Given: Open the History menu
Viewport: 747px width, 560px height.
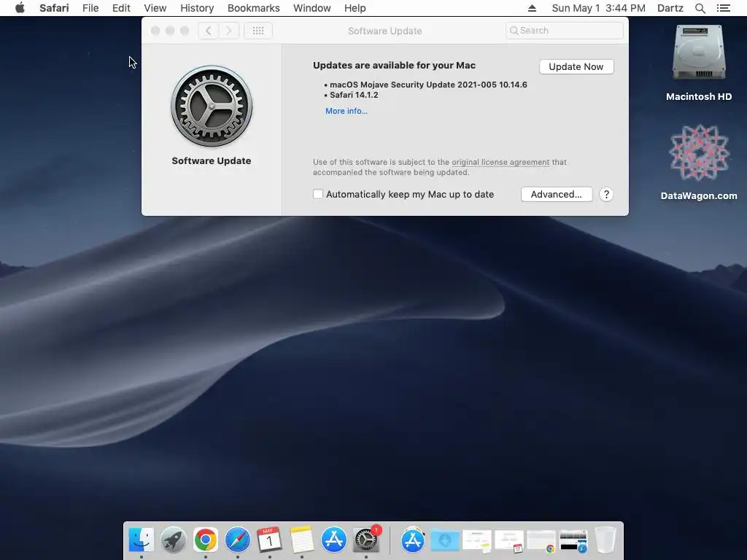Looking at the screenshot, I should 197,8.
